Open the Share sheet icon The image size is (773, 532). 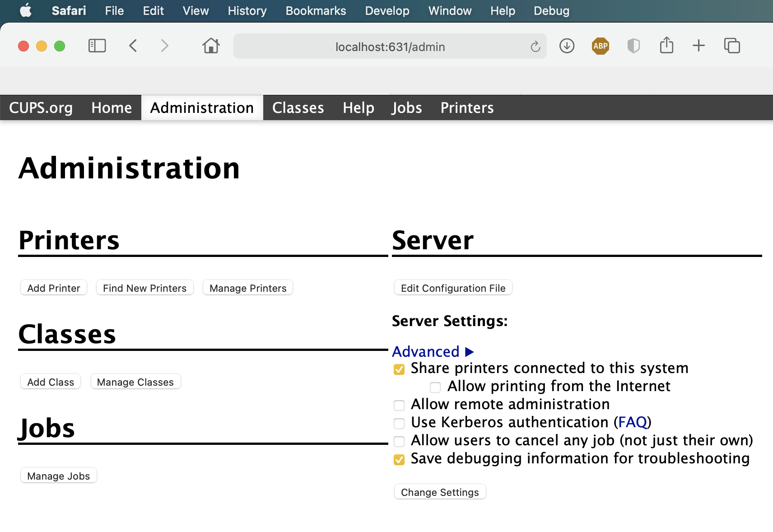[666, 46]
